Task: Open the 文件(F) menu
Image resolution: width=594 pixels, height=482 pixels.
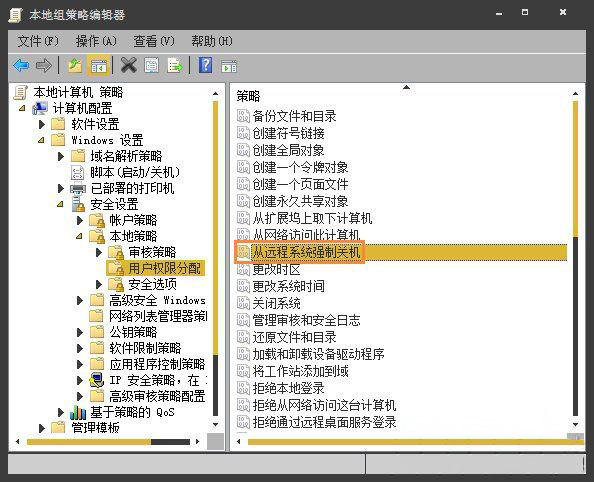Action: 38,41
